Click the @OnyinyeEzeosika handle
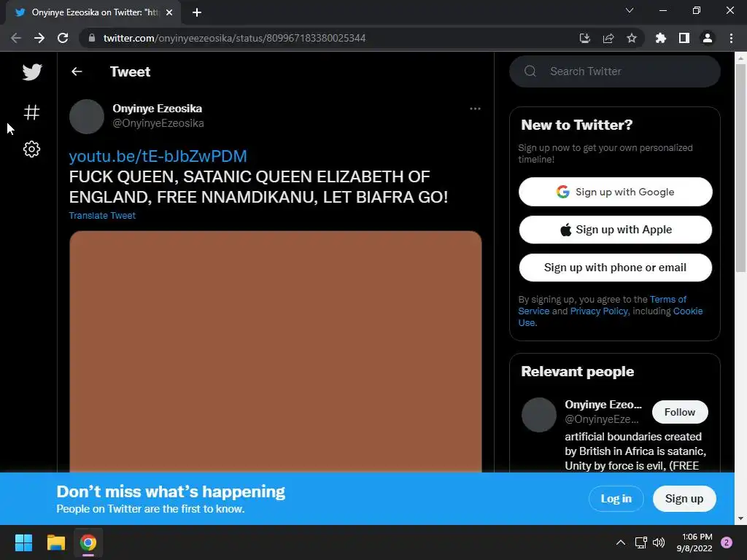 coord(158,123)
